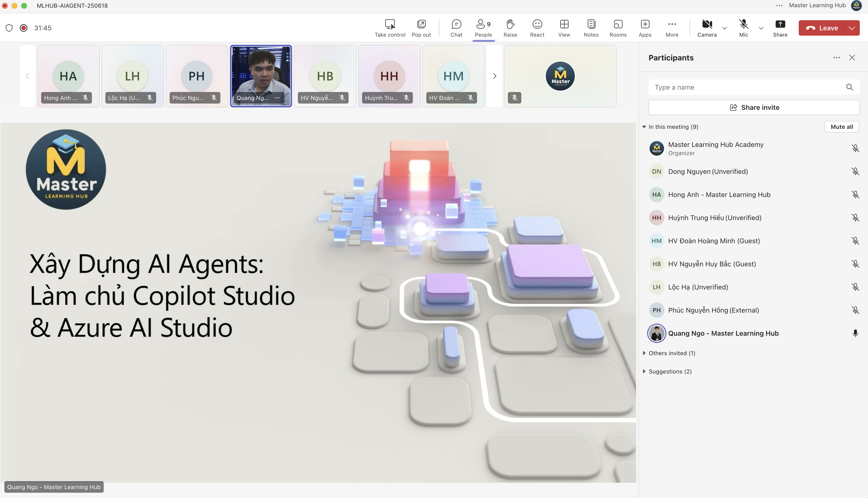868x498 pixels.
Task: Select Dong Nguyen (Unverified) in list
Action: pos(754,171)
